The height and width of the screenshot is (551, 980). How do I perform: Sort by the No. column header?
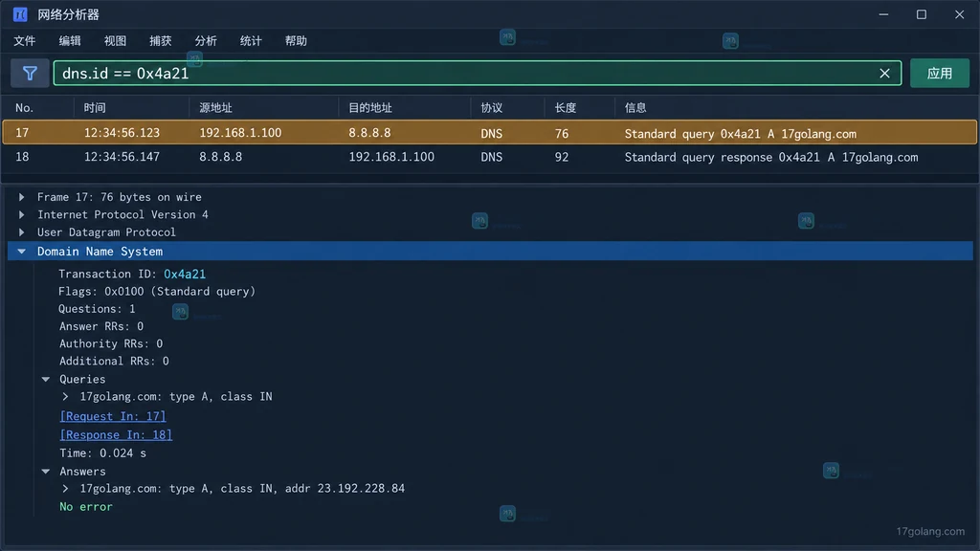click(24, 108)
